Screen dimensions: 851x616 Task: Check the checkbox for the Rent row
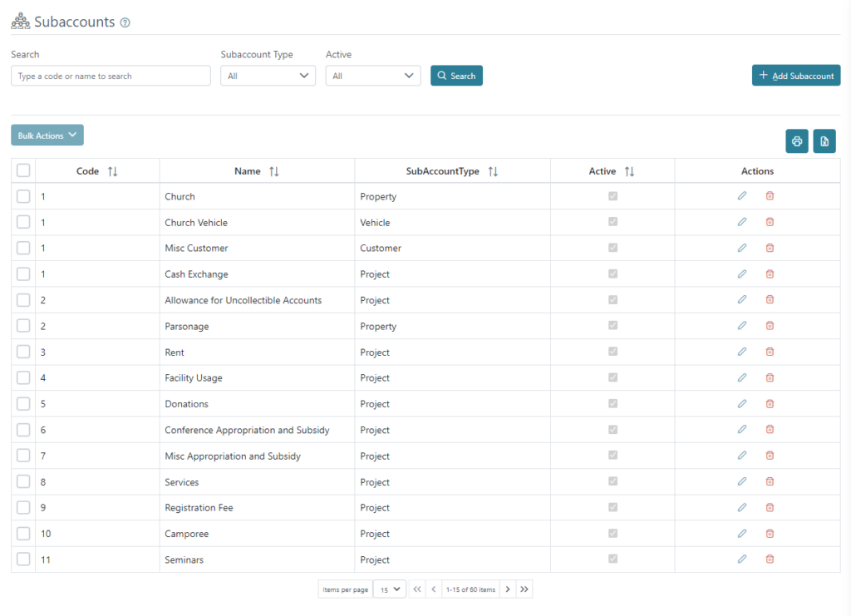(x=23, y=352)
